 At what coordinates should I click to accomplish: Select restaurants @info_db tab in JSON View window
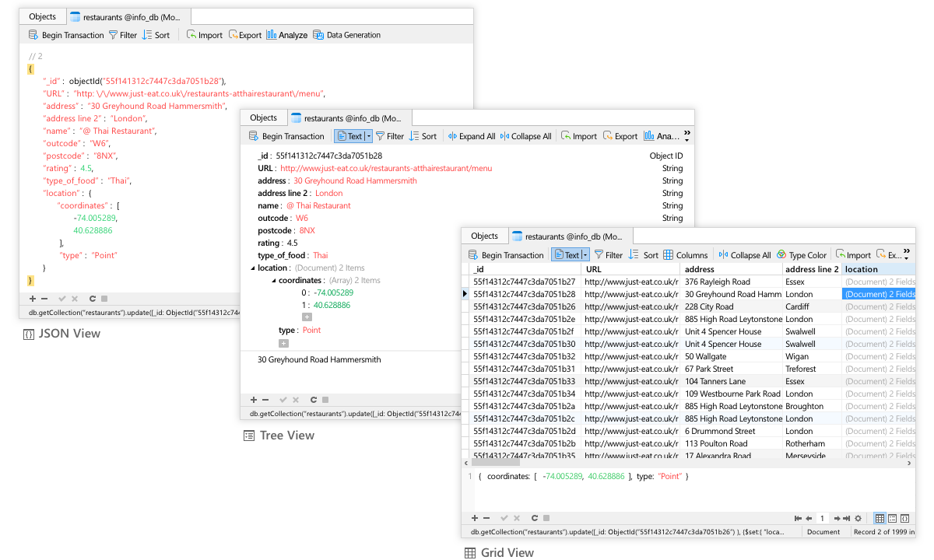click(128, 16)
